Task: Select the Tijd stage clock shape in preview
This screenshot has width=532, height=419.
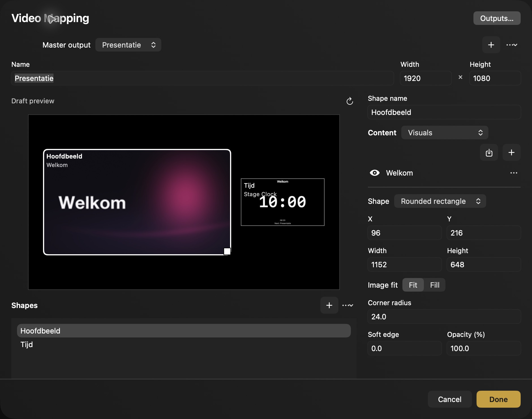Action: coord(282,202)
